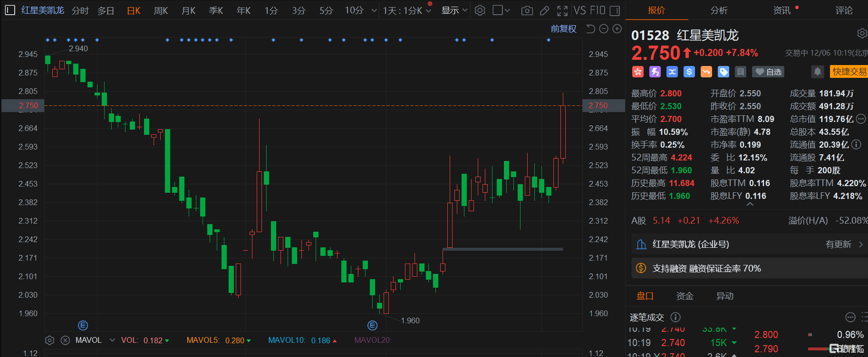This screenshot has width=868, height=357.
Task: Click the right earnings E marker
Action: coord(372,325)
